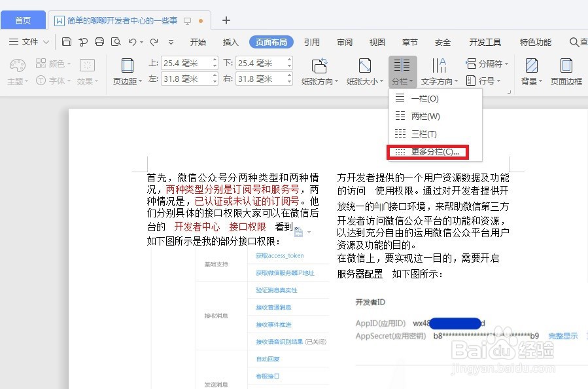The height and width of the screenshot is (389, 588).
Task: Switch to 特色功能 Special Features tab
Action: 536,42
